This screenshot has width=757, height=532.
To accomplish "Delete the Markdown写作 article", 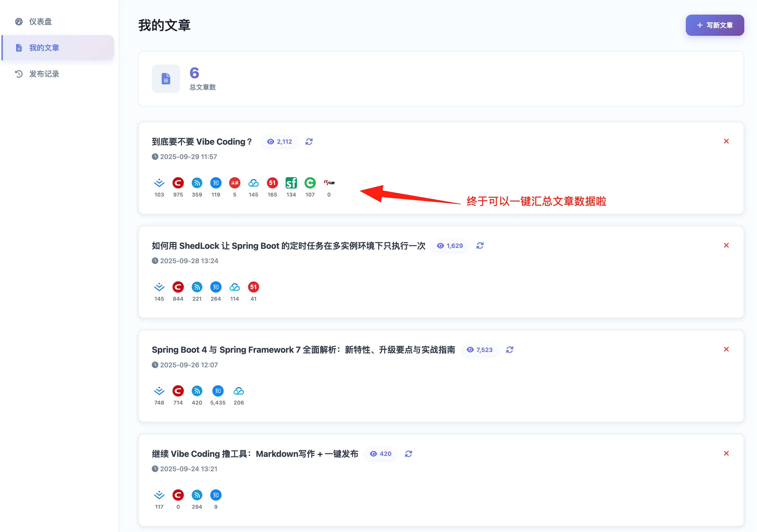I will coord(726,454).
